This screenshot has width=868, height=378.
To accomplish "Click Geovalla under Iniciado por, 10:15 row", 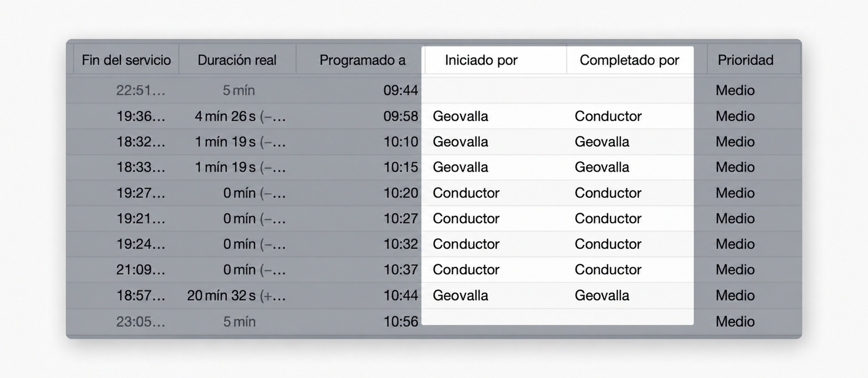I will tap(460, 167).
